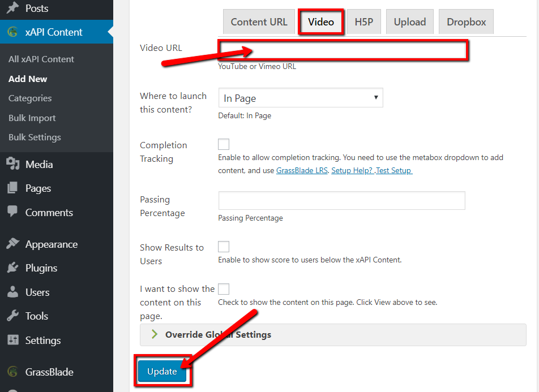Switch to the H5P tab
The width and height of the screenshot is (539, 392).
tap(364, 21)
